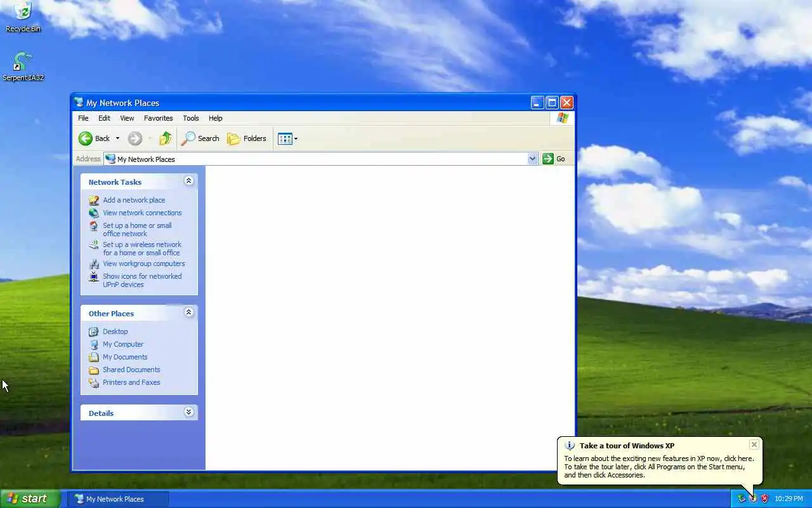The width and height of the screenshot is (812, 508).
Task: Go to Shared Documents in Other Places
Action: (x=131, y=370)
